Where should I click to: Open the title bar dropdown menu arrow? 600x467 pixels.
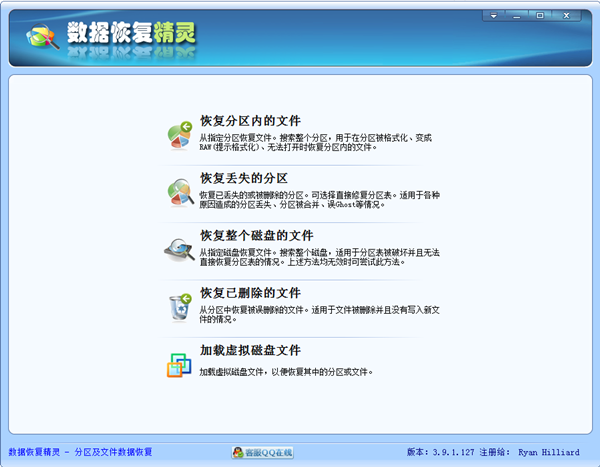click(x=496, y=16)
